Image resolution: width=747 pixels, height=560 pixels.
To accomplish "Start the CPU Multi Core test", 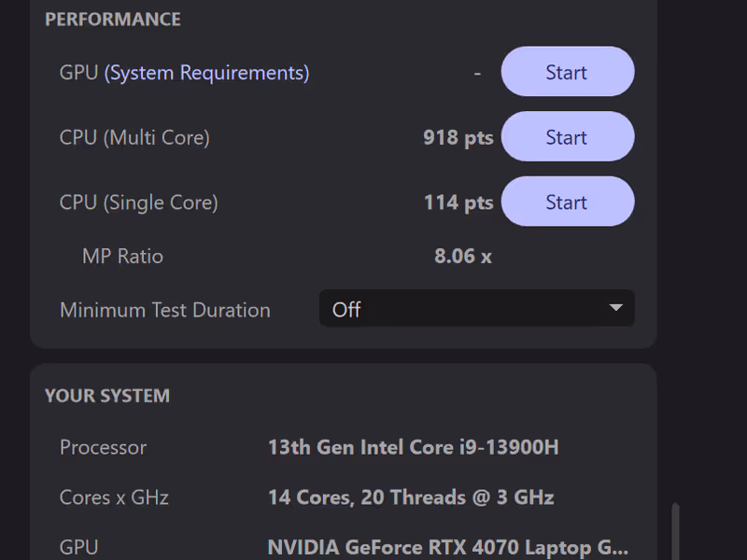I will pyautogui.click(x=567, y=137).
